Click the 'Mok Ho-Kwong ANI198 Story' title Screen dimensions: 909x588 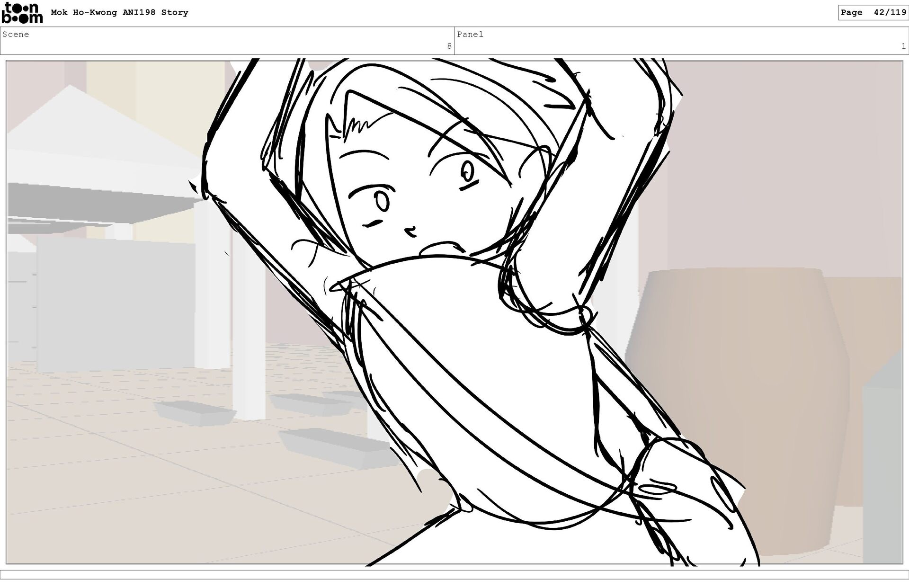119,12
